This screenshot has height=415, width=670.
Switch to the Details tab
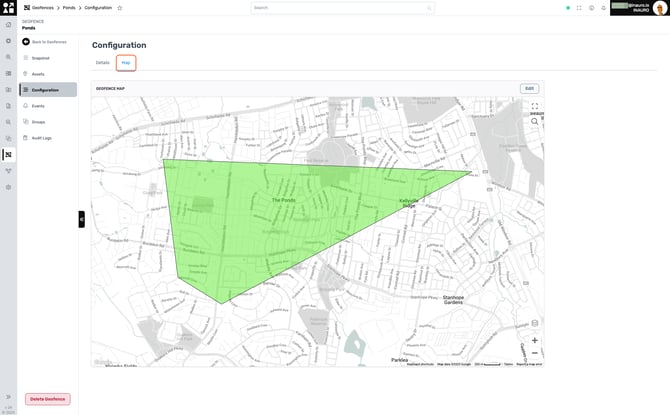(x=103, y=63)
